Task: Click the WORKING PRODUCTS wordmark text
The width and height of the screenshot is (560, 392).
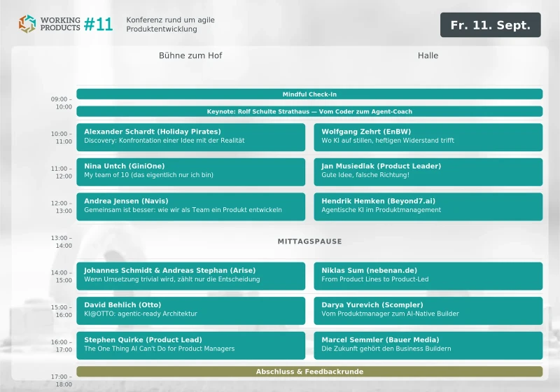Action: [x=60, y=24]
